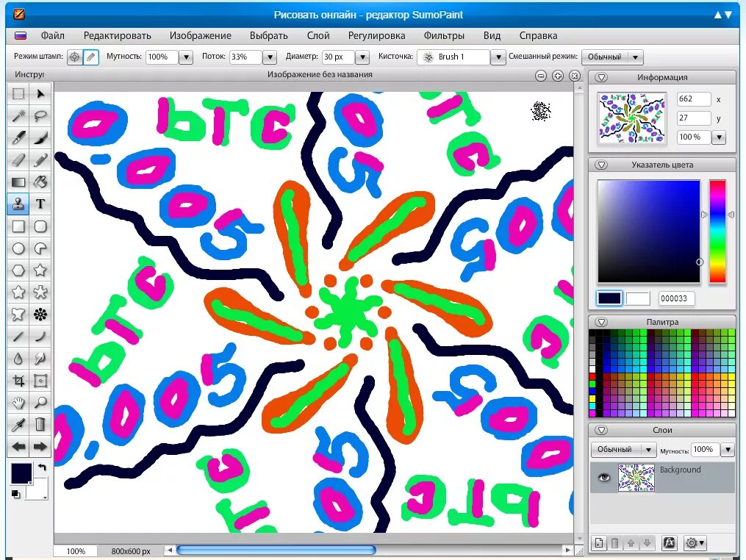
Task: Select the five-pointed Star shape tool
Action: [x=40, y=270]
